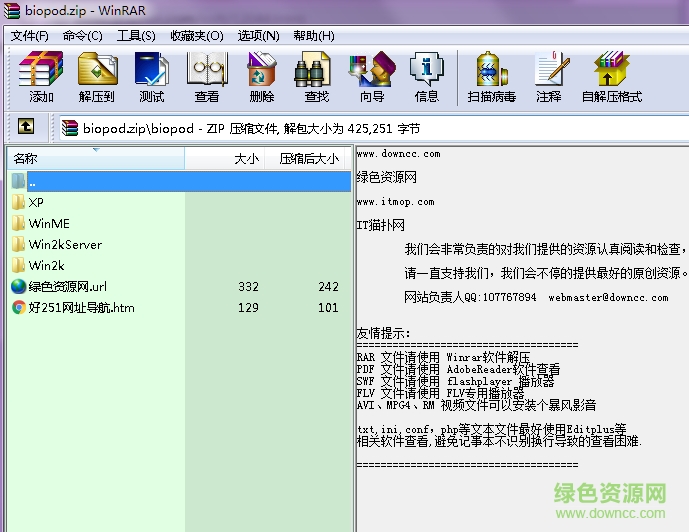689x532 pixels.
Task: Click www.downcc.com in comment pane
Action: [x=399, y=154]
